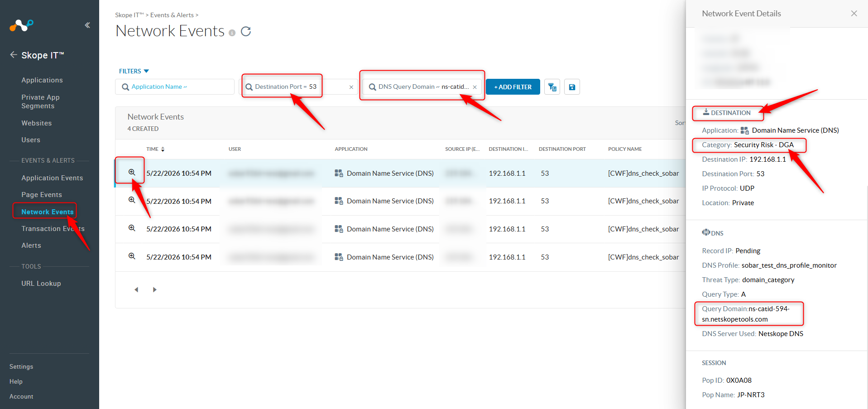
Task: Click DNS Profile sobar_test_dns_profile_monitor value
Action: (x=789, y=265)
